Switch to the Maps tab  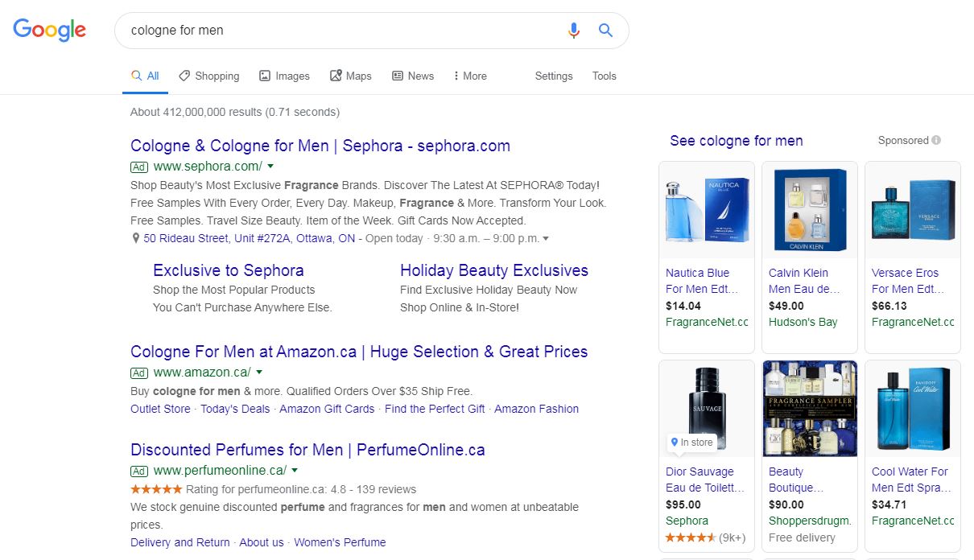pyautogui.click(x=351, y=76)
